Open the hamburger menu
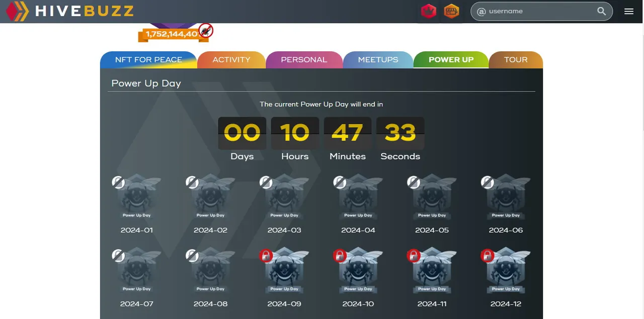This screenshot has height=319, width=644. point(629,11)
